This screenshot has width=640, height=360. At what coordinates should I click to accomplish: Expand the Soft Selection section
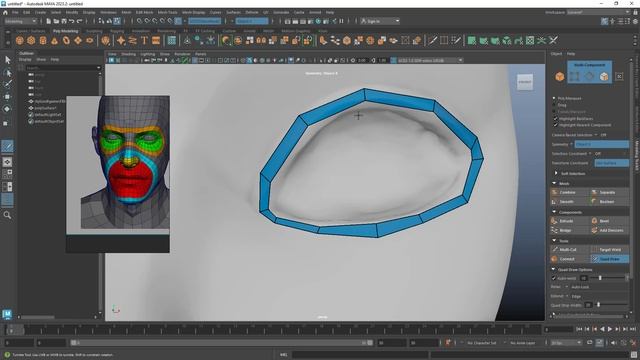[x=556, y=173]
